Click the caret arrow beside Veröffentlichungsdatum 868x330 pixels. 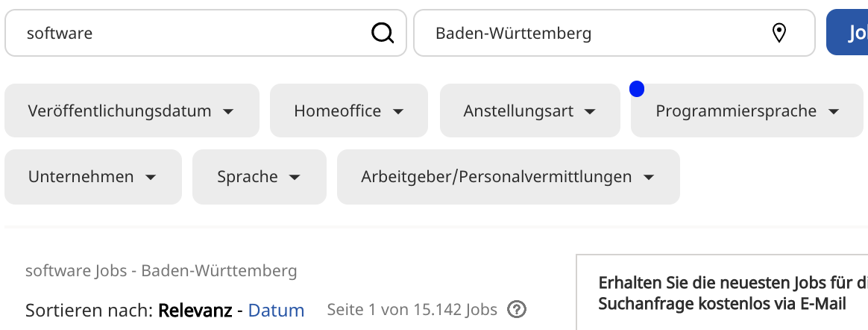(x=228, y=112)
